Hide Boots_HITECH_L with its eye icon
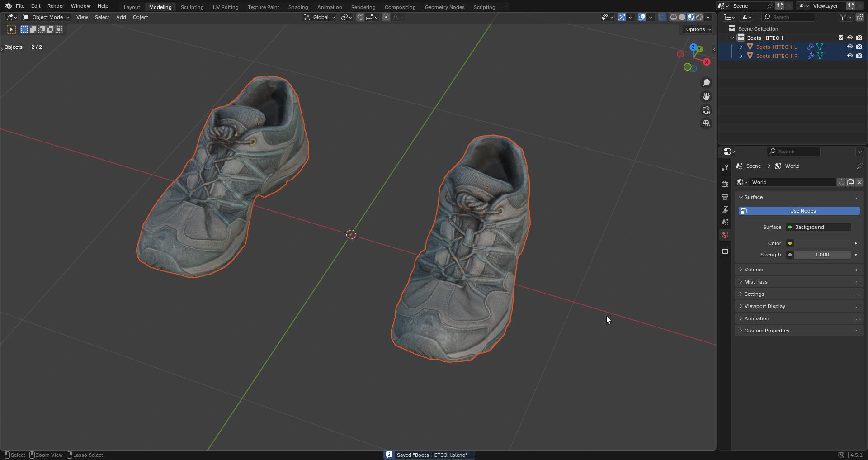Screen dimensions: 868x460 pos(850,47)
